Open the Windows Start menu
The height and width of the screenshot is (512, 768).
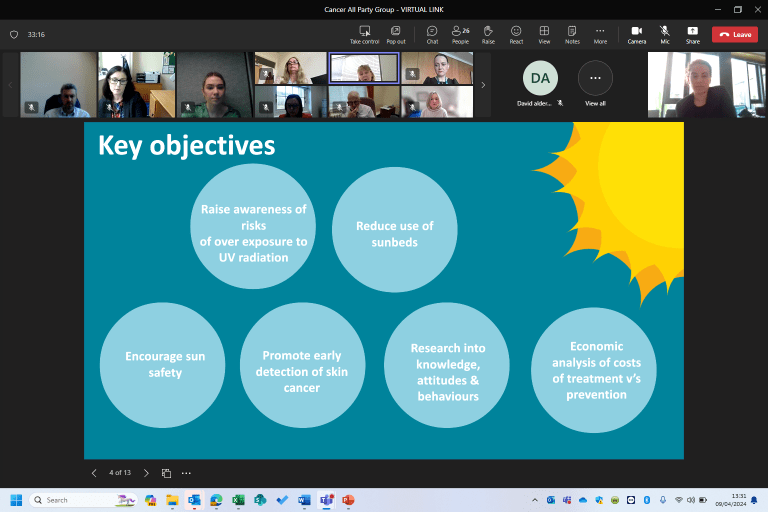pos(16,500)
